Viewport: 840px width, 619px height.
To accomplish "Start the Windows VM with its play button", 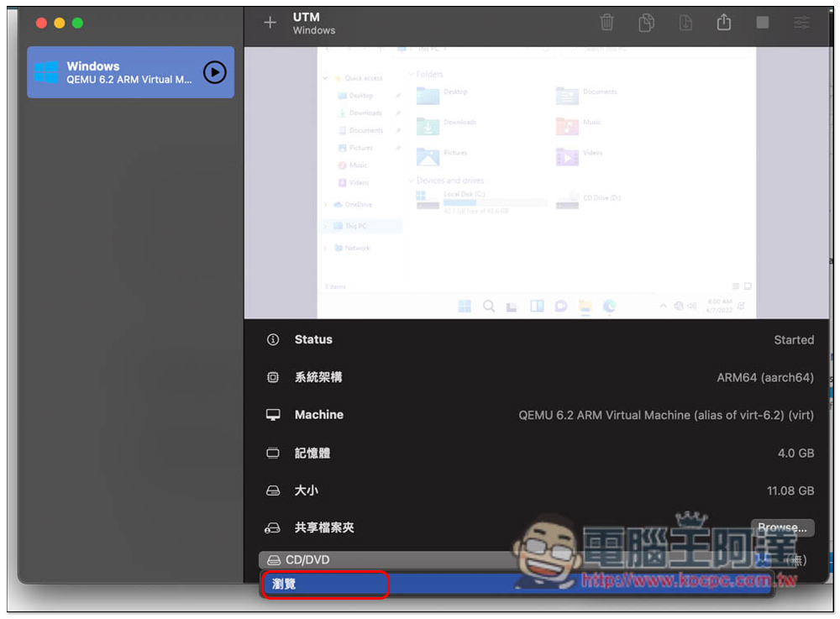I will click(x=215, y=72).
